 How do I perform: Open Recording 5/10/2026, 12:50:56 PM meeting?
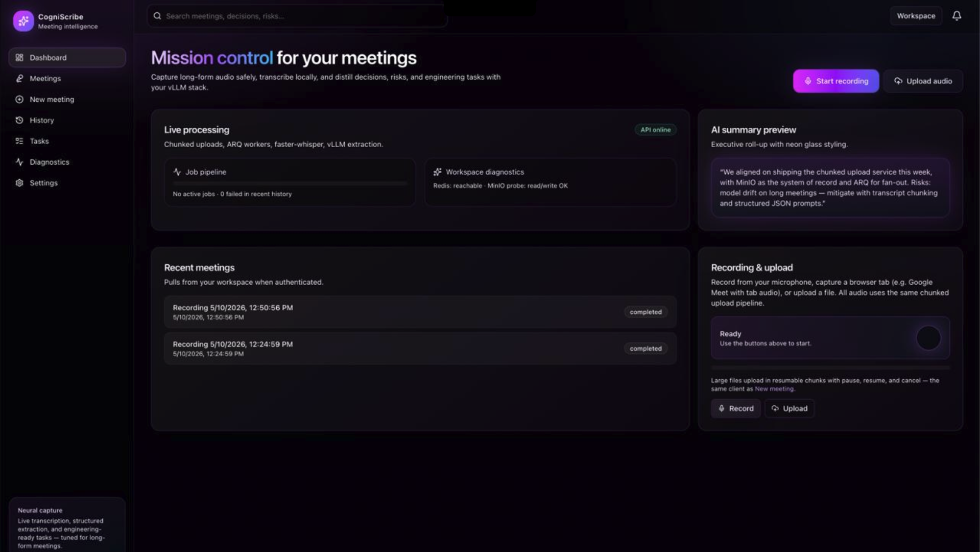pyautogui.click(x=420, y=312)
